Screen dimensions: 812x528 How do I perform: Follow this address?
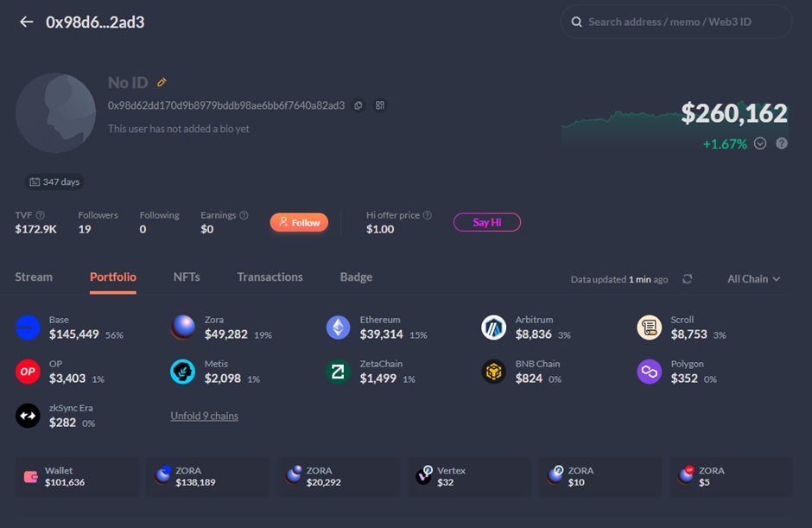click(x=299, y=222)
